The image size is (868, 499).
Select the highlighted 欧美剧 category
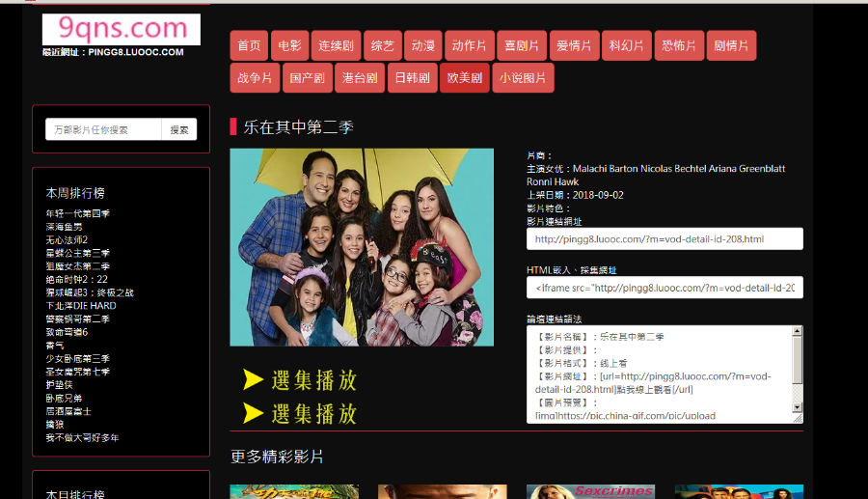point(465,78)
